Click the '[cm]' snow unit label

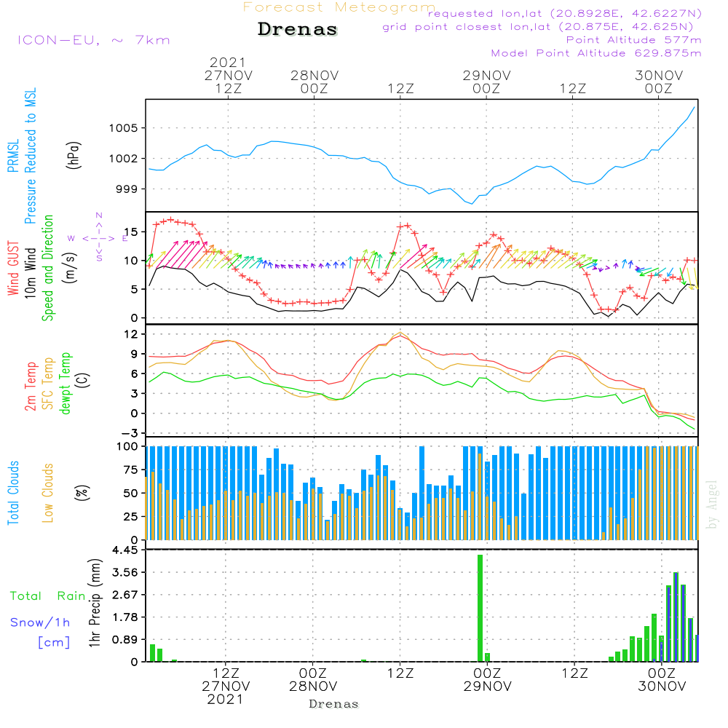pos(55,643)
